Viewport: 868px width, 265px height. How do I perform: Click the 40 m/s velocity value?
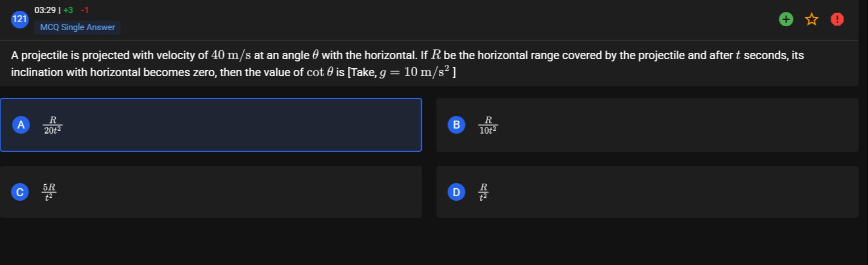pyautogui.click(x=231, y=56)
